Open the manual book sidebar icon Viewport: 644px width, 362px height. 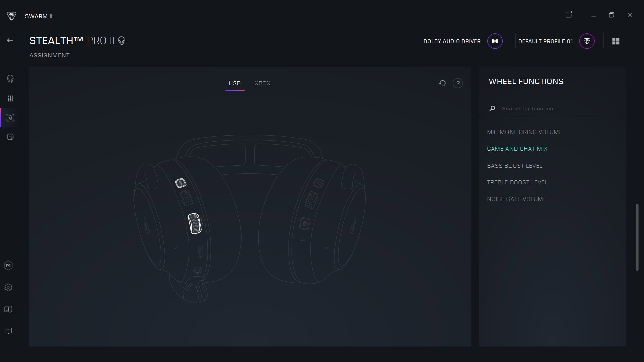pos(8,309)
